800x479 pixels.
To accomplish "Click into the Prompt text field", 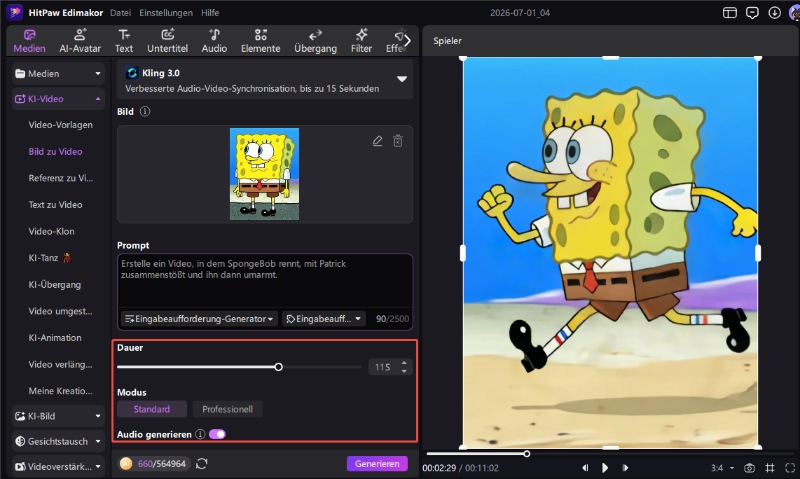I will point(265,281).
